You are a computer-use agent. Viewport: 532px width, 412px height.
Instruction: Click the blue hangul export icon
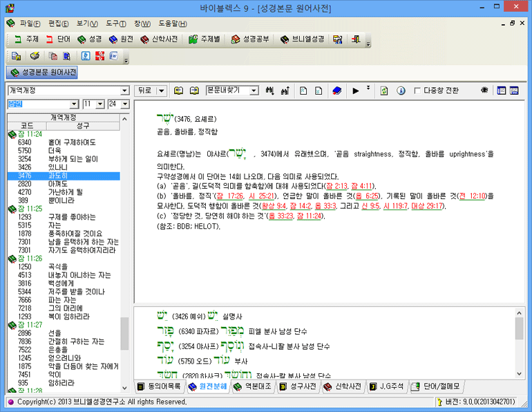click(86, 56)
